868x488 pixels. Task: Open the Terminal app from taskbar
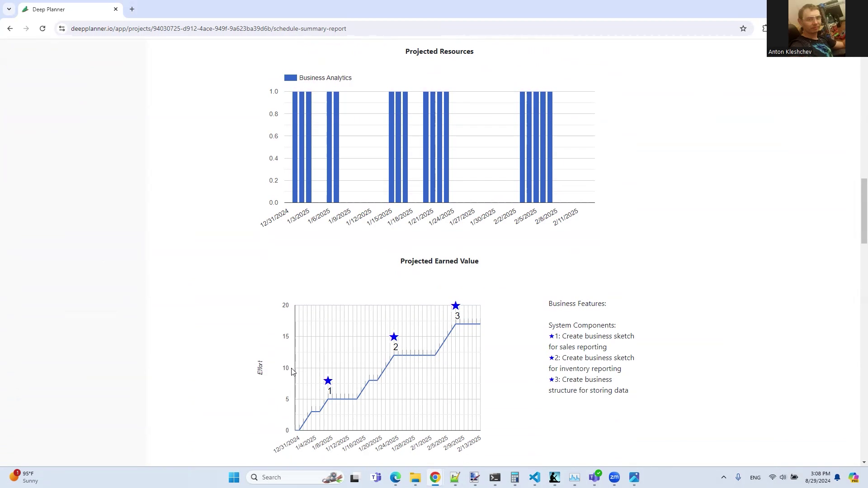(x=495, y=478)
